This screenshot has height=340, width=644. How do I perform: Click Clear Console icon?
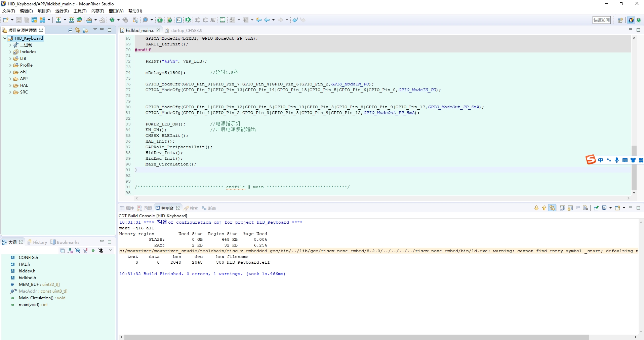tap(586, 208)
